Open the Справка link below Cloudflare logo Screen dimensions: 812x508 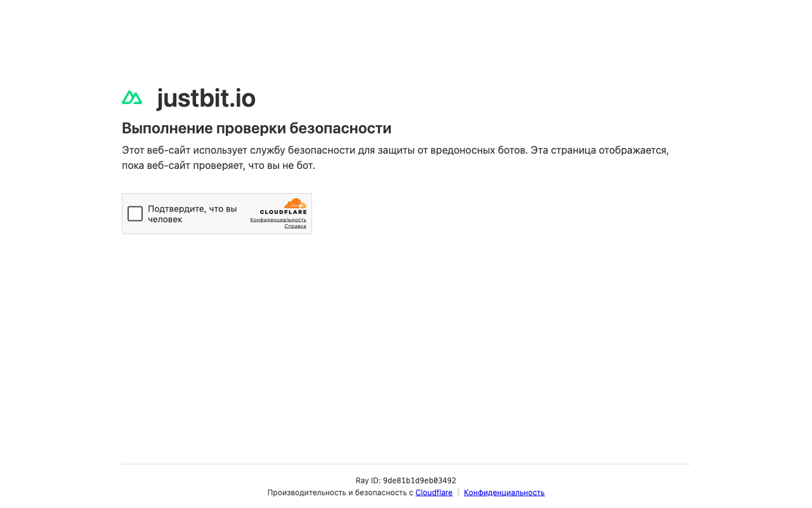tap(296, 225)
